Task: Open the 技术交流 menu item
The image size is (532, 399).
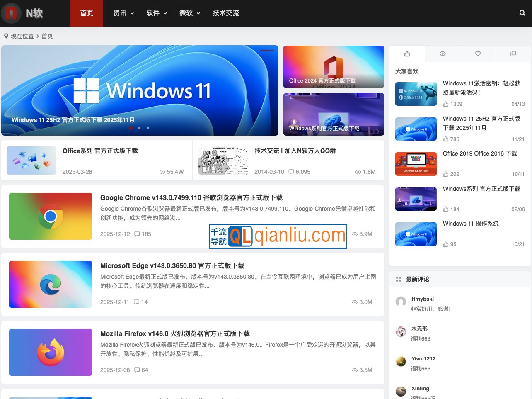Action: tap(226, 13)
